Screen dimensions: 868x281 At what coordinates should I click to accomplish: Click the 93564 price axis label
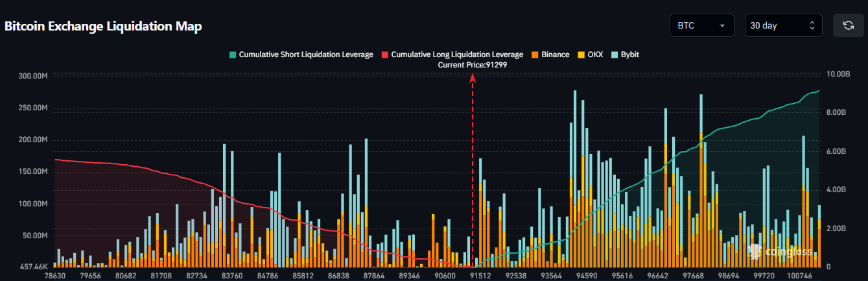click(552, 276)
